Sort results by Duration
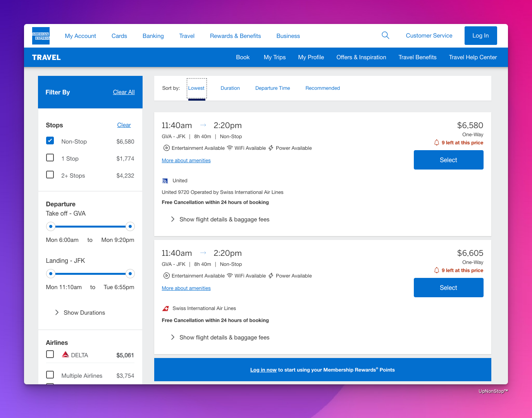Screen dimensions: 532x418 pos(230,88)
